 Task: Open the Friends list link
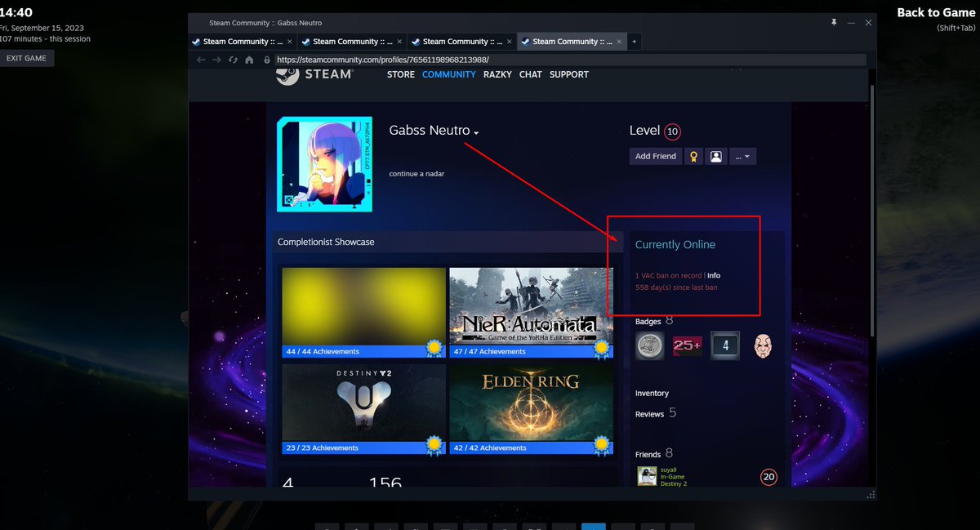648,454
